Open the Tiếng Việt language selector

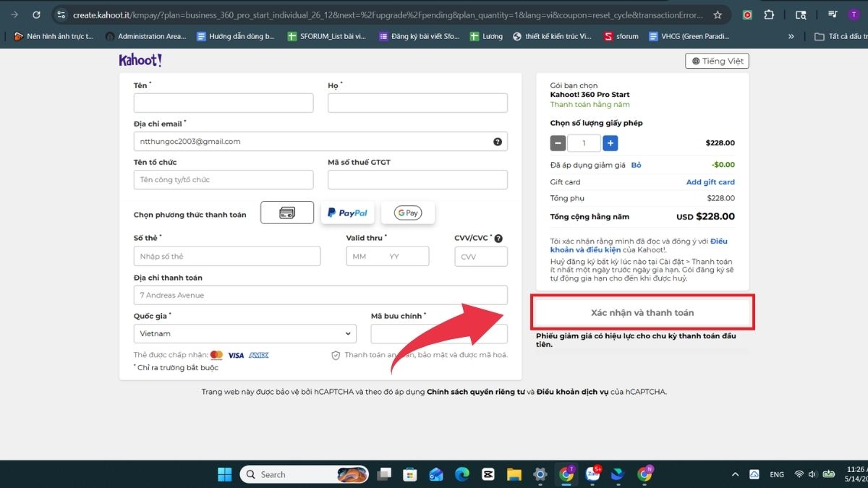[x=717, y=61]
